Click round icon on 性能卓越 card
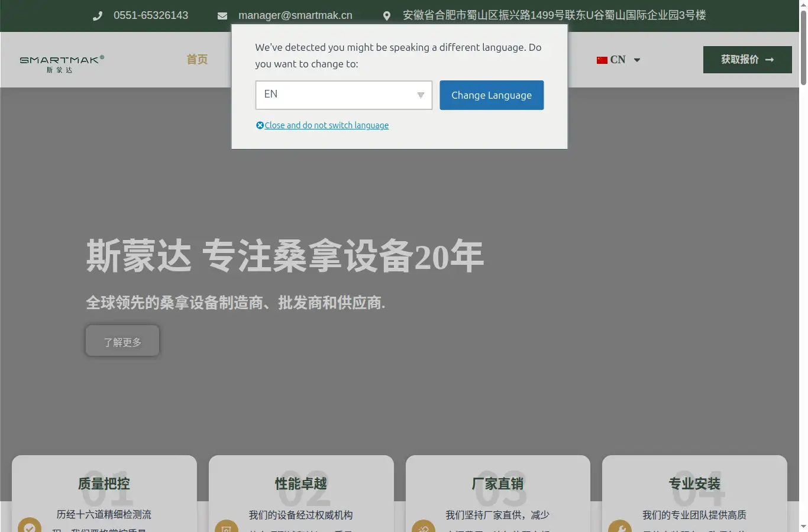Viewport: 808px width, 532px height. (227, 527)
